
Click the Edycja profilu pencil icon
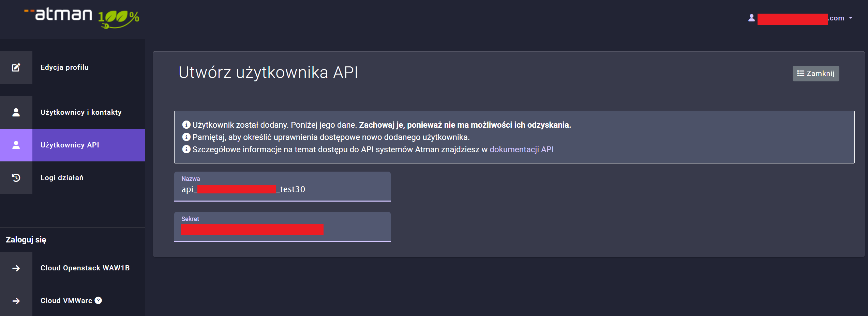16,67
